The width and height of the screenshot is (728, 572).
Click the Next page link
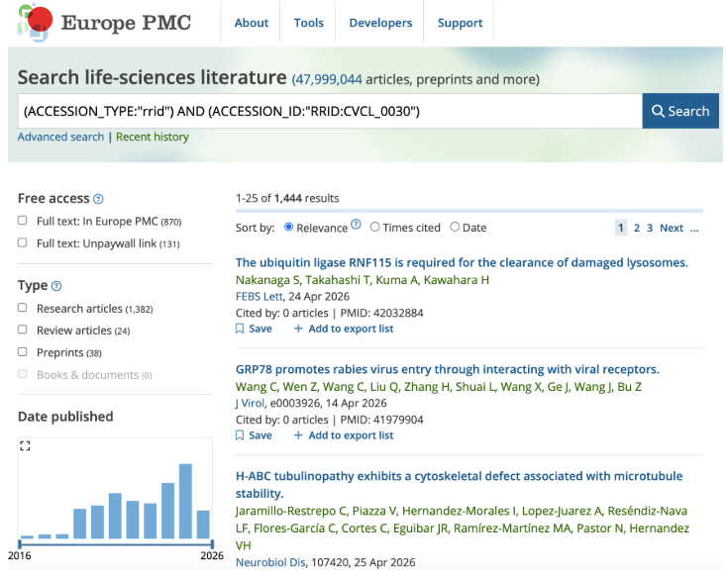[x=672, y=228]
